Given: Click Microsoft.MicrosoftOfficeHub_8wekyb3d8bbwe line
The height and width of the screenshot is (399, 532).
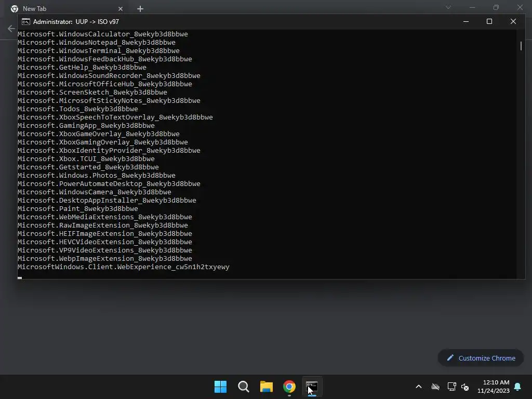Looking at the screenshot, I should coord(105,84).
